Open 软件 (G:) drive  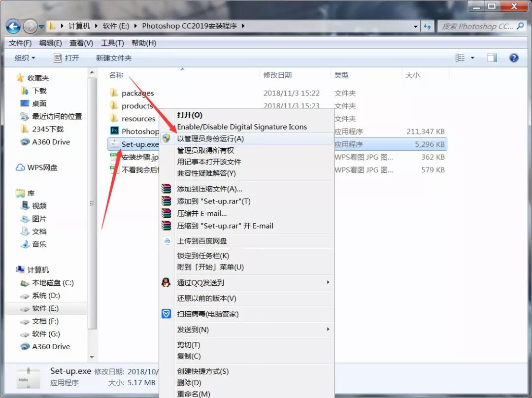tap(40, 334)
